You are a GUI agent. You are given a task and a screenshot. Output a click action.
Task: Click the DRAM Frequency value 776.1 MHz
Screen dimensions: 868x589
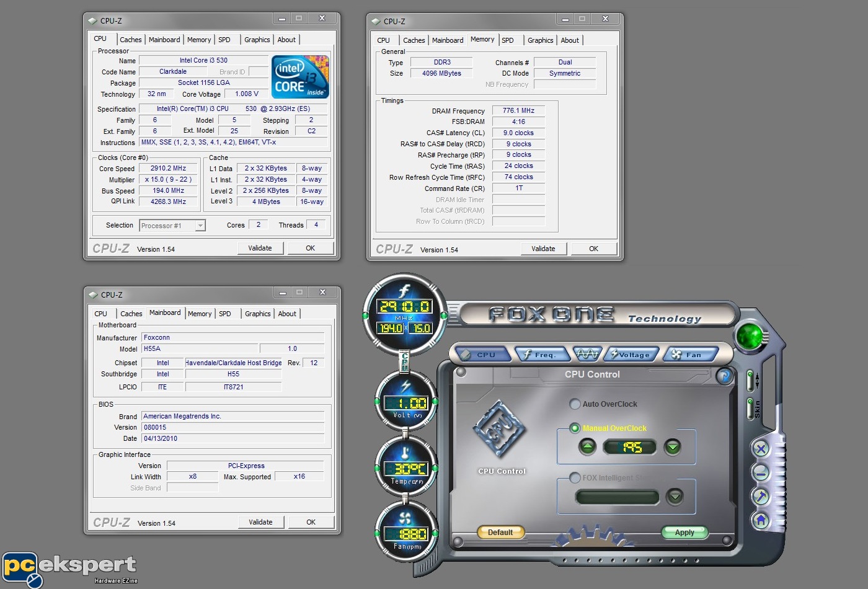point(518,110)
